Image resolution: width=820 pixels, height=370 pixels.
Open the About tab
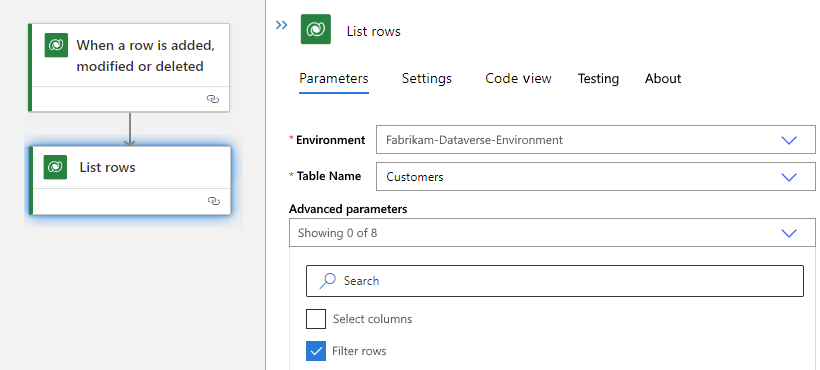pyautogui.click(x=663, y=78)
